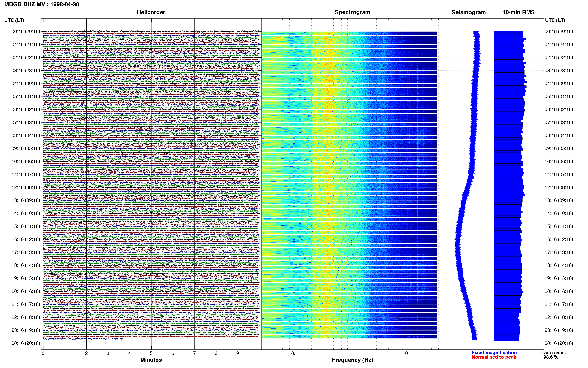Click '18:16 (14:16)' on the Helicorder time axis

coord(26,265)
